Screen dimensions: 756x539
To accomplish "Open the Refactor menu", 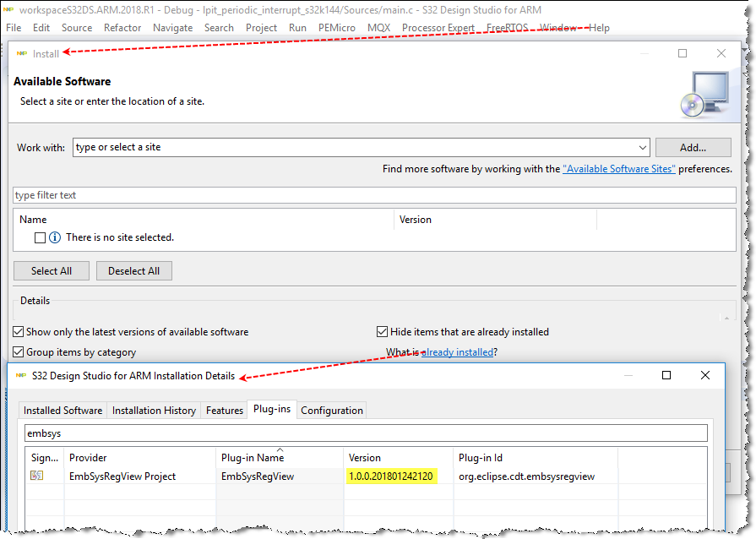I will pyautogui.click(x=122, y=28).
